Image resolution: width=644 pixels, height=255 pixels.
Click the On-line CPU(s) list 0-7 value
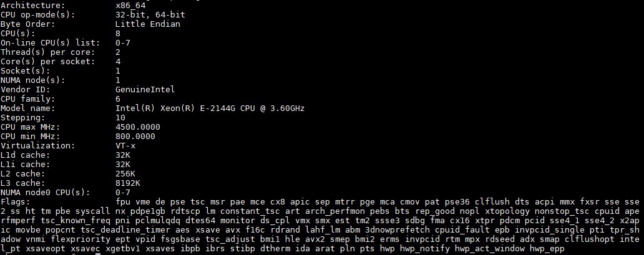pos(123,42)
